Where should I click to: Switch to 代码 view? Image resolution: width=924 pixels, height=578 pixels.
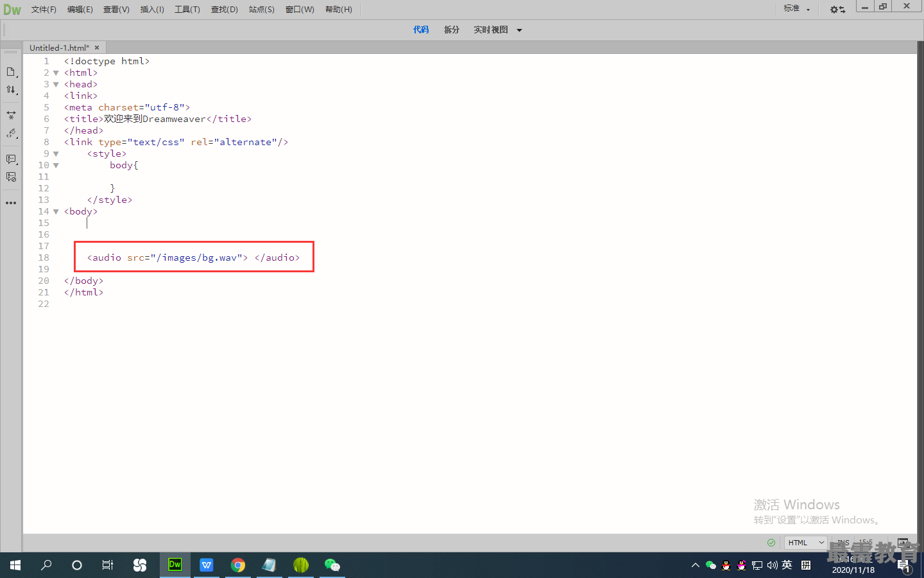pos(421,30)
